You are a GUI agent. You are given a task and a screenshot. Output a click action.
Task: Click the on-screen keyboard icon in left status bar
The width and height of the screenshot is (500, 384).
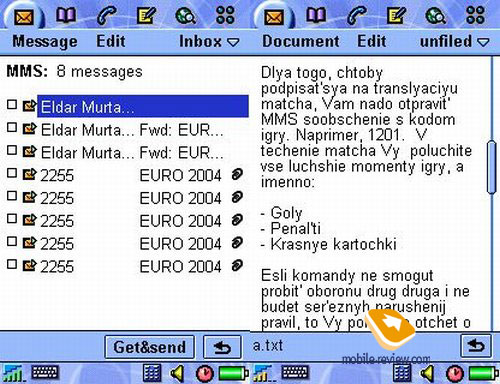coord(45,372)
